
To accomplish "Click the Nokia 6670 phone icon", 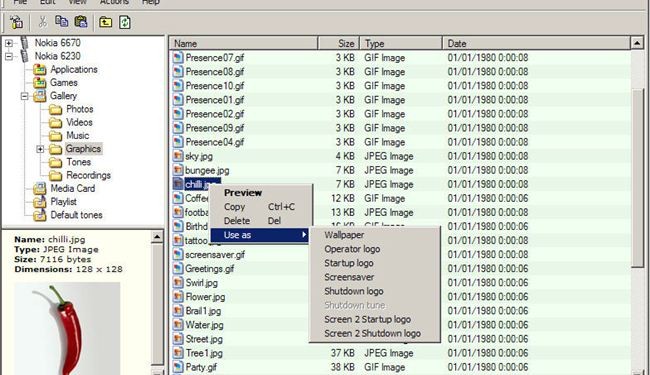I will pyautogui.click(x=24, y=43).
